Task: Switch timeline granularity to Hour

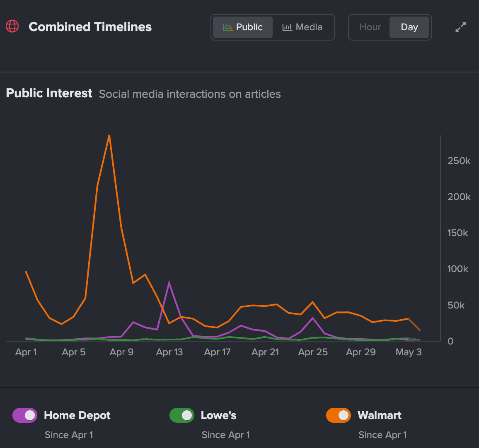Action: [370, 27]
